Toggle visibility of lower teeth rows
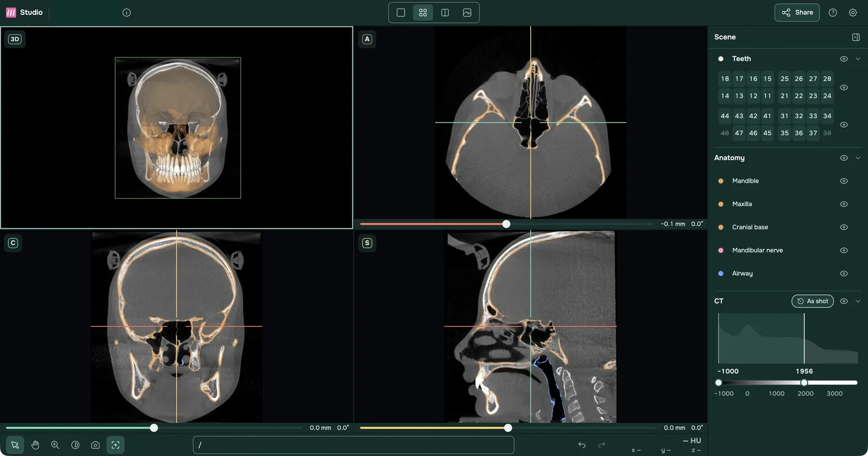Image resolution: width=868 pixels, height=456 pixels. click(844, 125)
